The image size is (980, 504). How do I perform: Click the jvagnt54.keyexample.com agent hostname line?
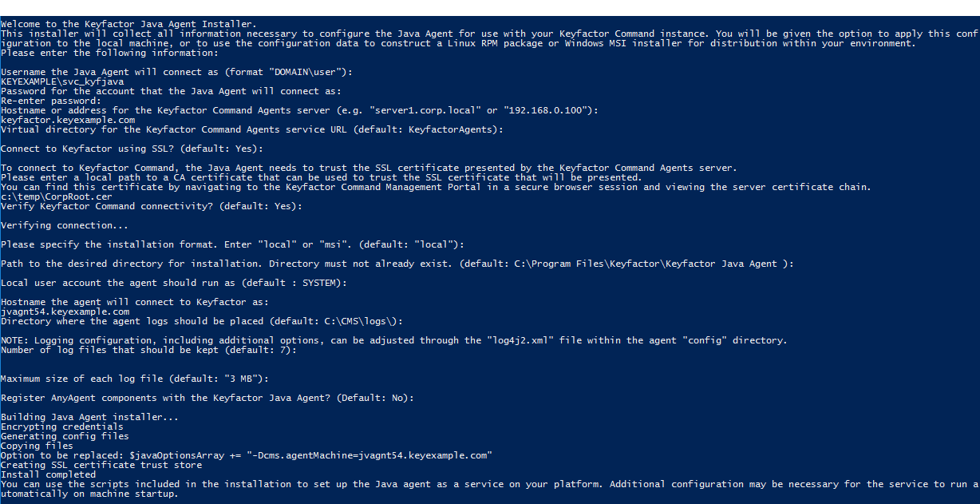click(65, 312)
